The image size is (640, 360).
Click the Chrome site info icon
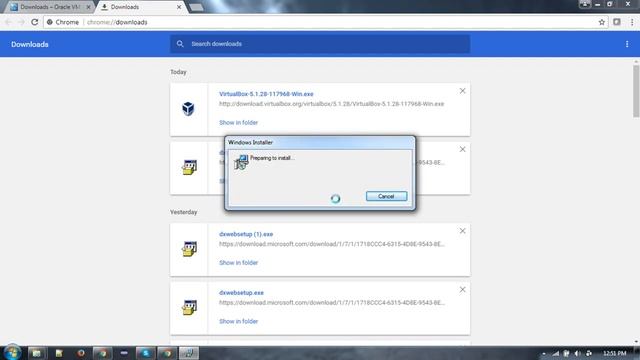click(50, 22)
